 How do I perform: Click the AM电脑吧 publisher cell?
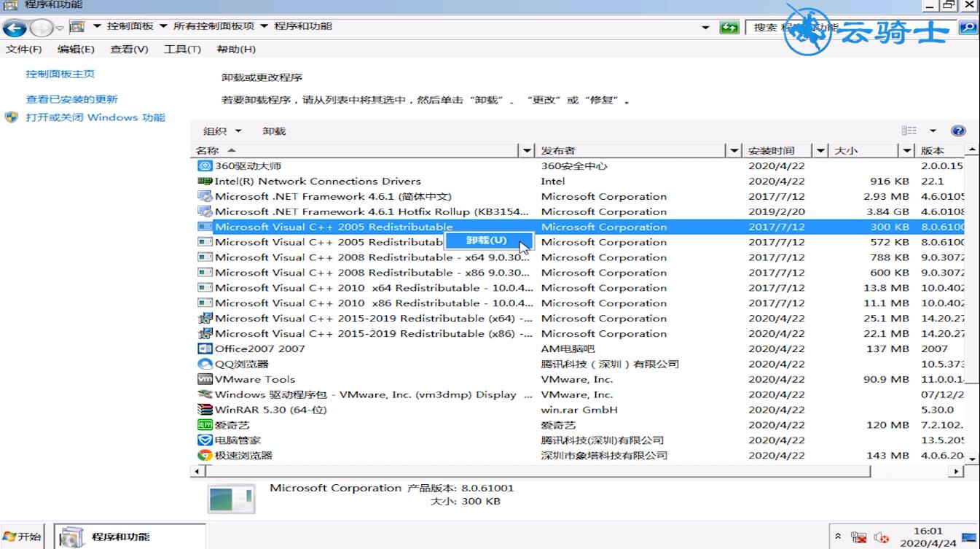point(568,349)
